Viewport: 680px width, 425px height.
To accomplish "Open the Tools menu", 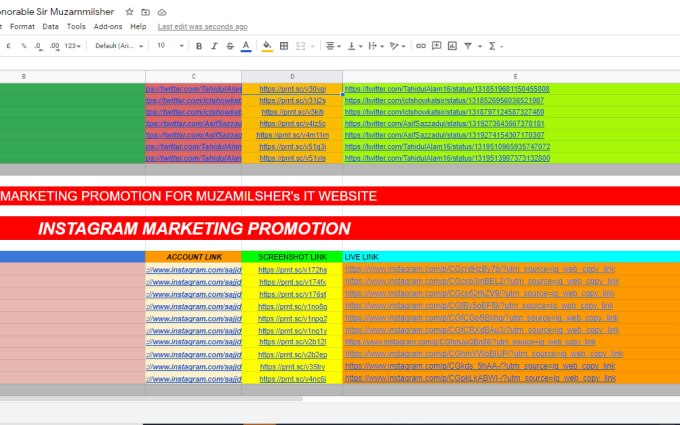I will (x=76, y=26).
